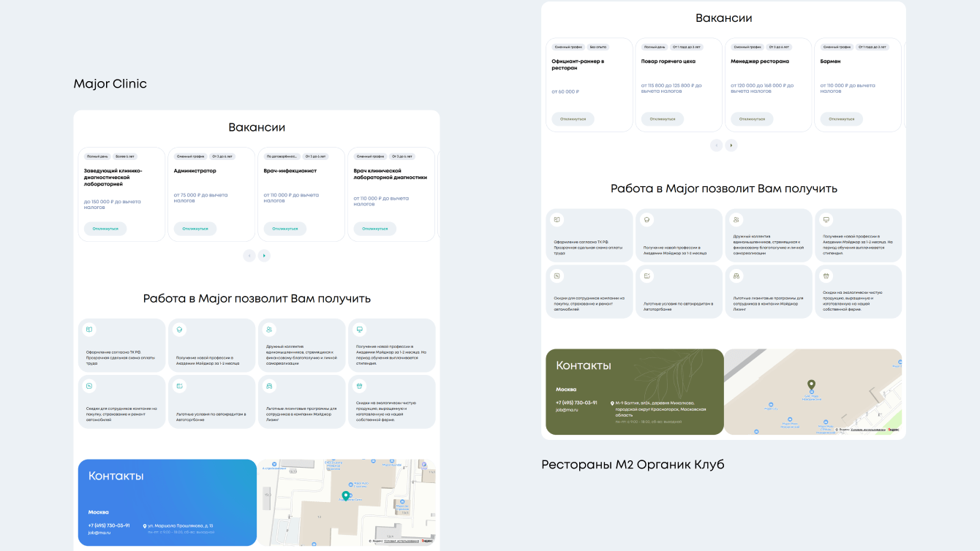
Task: Click the pin icon beside М-9 Балтия address
Action: click(x=612, y=403)
